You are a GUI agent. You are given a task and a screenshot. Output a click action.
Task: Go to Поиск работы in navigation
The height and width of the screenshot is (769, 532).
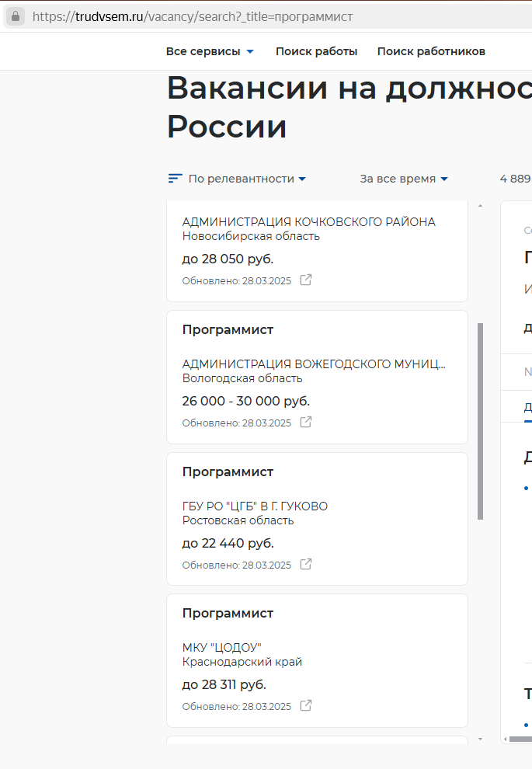pos(316,51)
